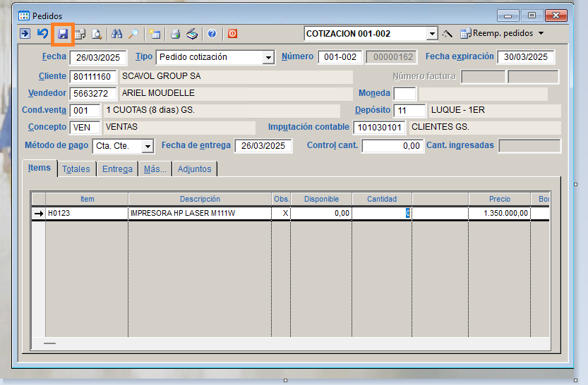Click the blue undo arrow icon
This screenshot has height=385, width=588.
(x=43, y=34)
